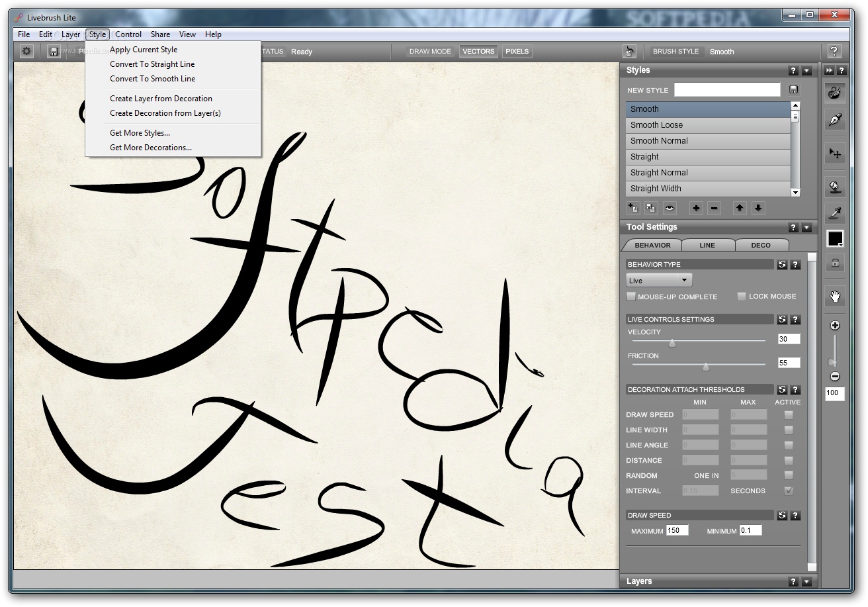Screen dimensions: 868x607
Task: Click the copy styles icon below list
Action: coord(651,209)
